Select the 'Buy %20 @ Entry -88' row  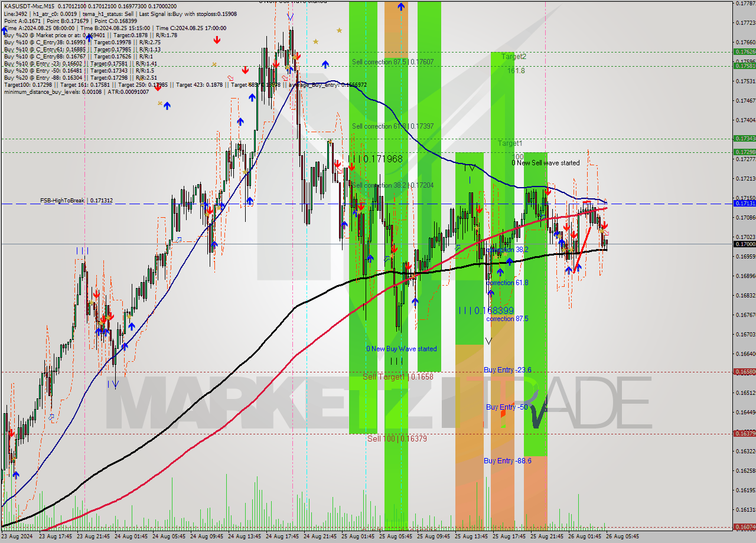(x=80, y=77)
